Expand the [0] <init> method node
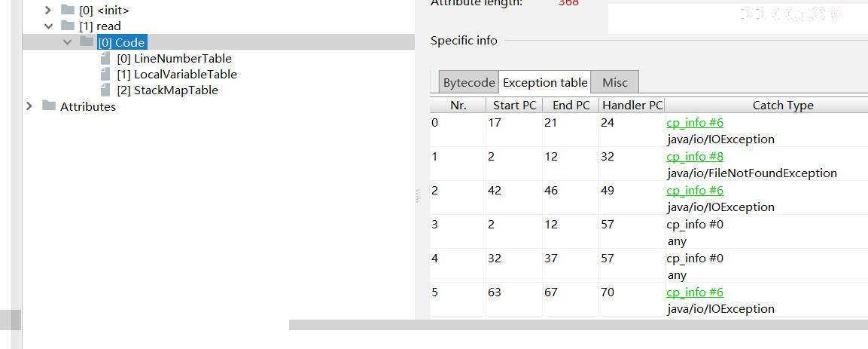Viewport: 868px width, 349px height. pos(48,10)
